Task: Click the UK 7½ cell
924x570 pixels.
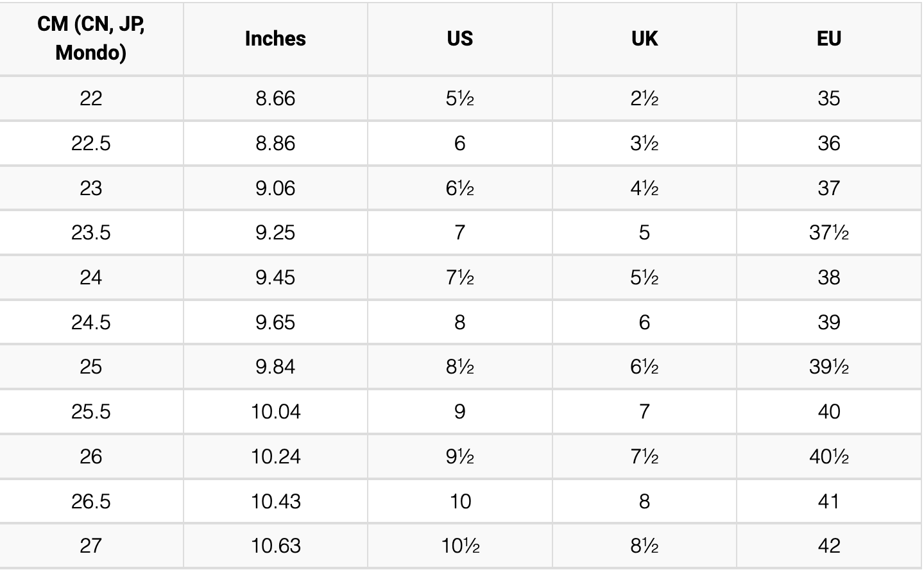Action: point(644,456)
